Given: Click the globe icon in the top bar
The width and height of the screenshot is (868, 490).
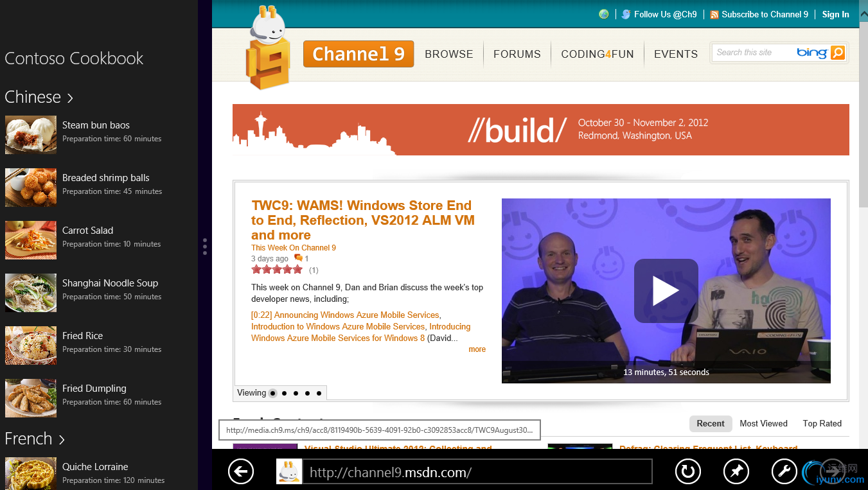Looking at the screenshot, I should pyautogui.click(x=603, y=14).
